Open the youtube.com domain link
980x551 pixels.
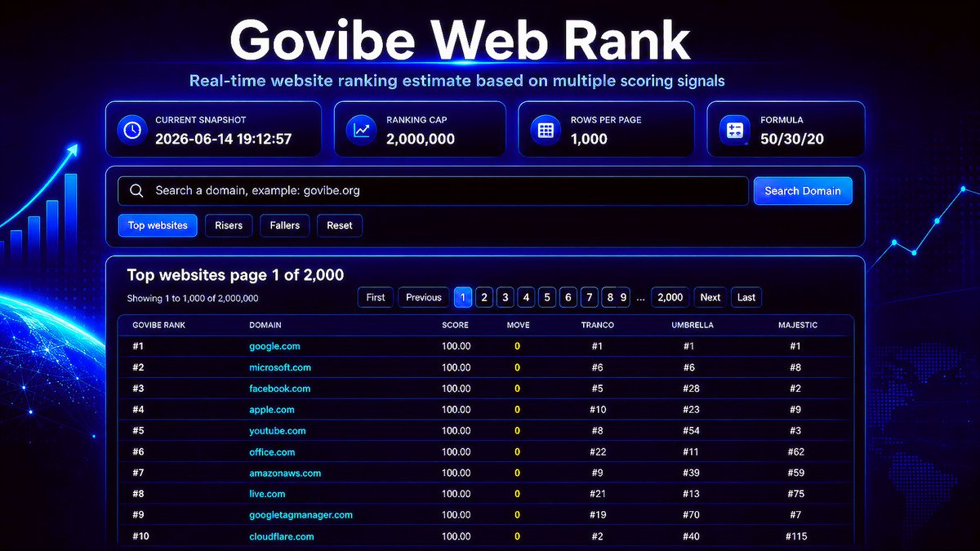[x=278, y=431]
